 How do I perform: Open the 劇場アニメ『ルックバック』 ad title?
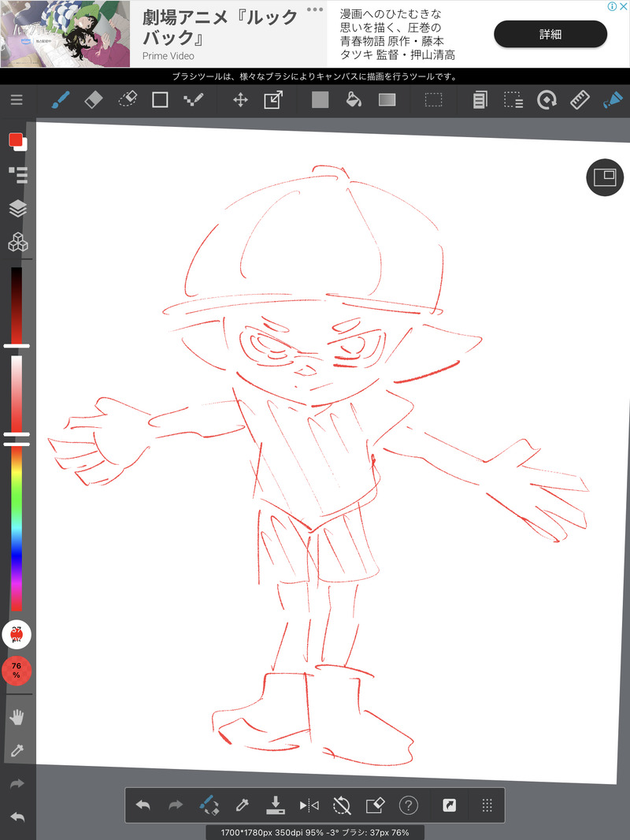coord(220,27)
